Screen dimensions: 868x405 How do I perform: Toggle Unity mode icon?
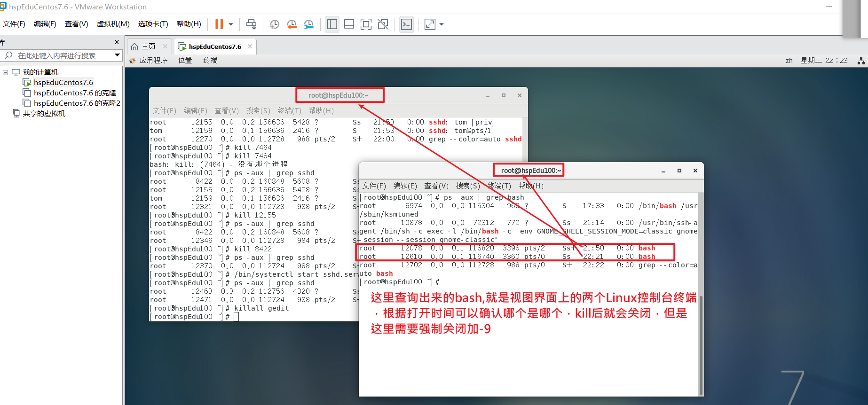(383, 24)
